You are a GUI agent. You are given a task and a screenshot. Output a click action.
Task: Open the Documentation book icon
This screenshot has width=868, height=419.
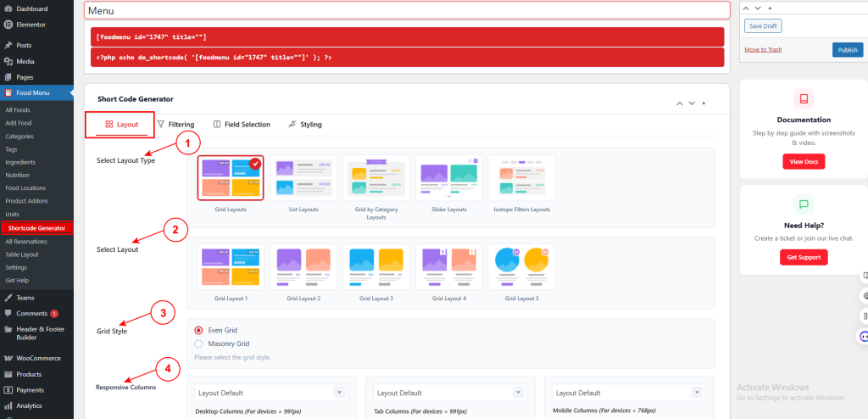pos(804,98)
